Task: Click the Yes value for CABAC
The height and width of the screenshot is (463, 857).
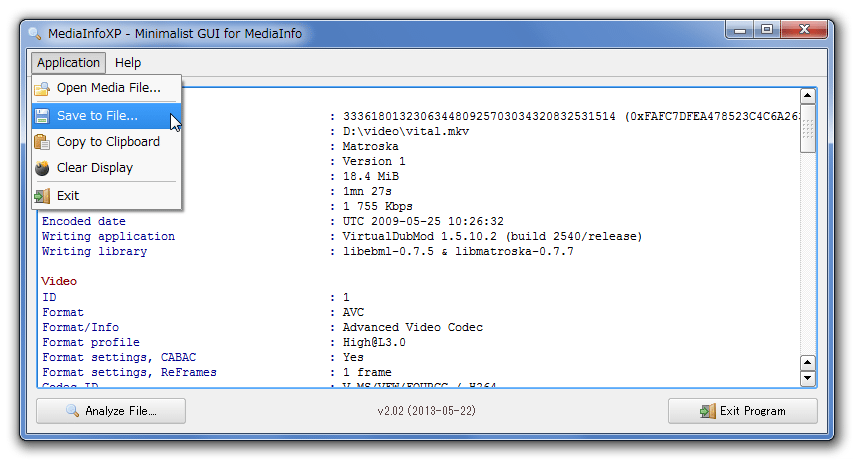Action: click(353, 357)
